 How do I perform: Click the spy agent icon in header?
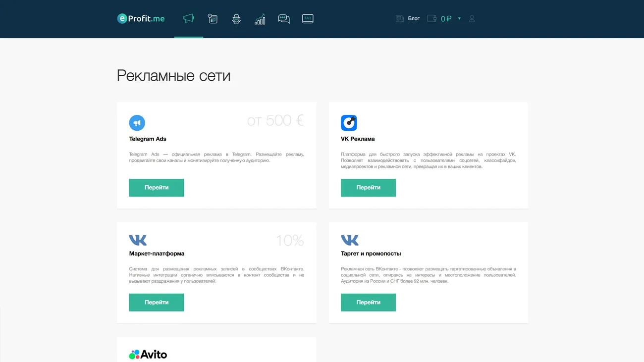236,19
